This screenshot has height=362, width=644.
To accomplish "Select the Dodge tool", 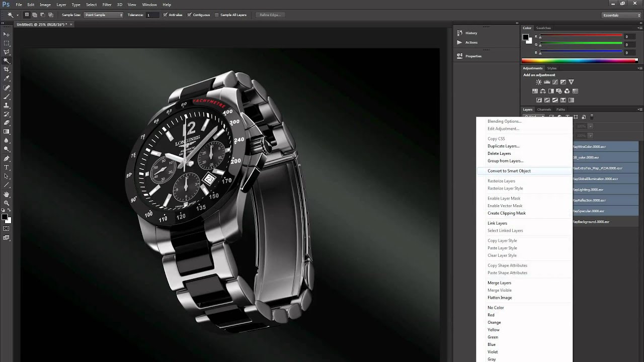I will point(7,149).
